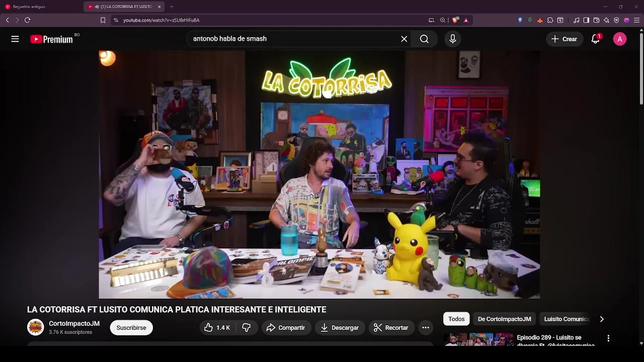Go back in browser history
Viewport: 644px width, 362px height.
8,20
